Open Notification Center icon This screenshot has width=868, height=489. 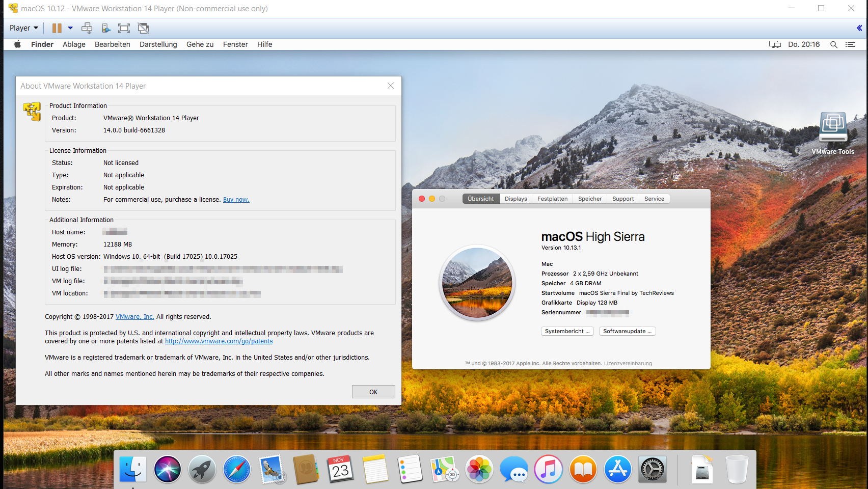tap(850, 44)
